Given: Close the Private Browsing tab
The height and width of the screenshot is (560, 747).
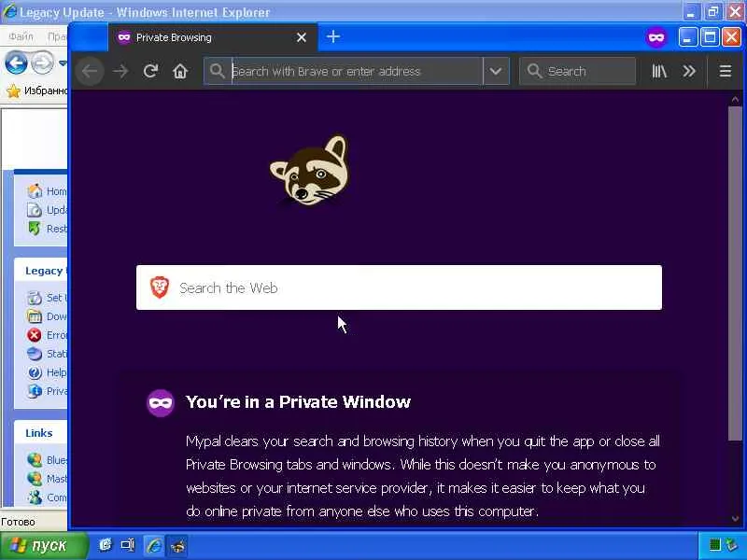Looking at the screenshot, I should tap(302, 37).
